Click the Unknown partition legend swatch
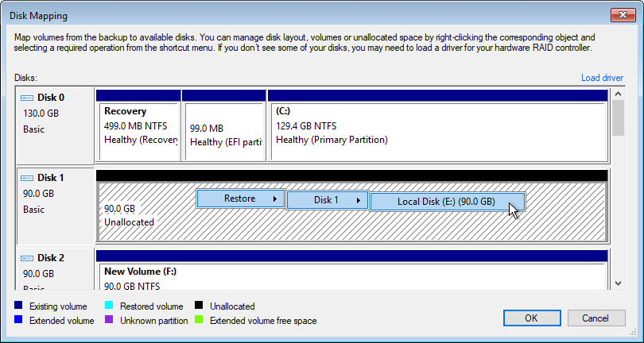 click(109, 320)
